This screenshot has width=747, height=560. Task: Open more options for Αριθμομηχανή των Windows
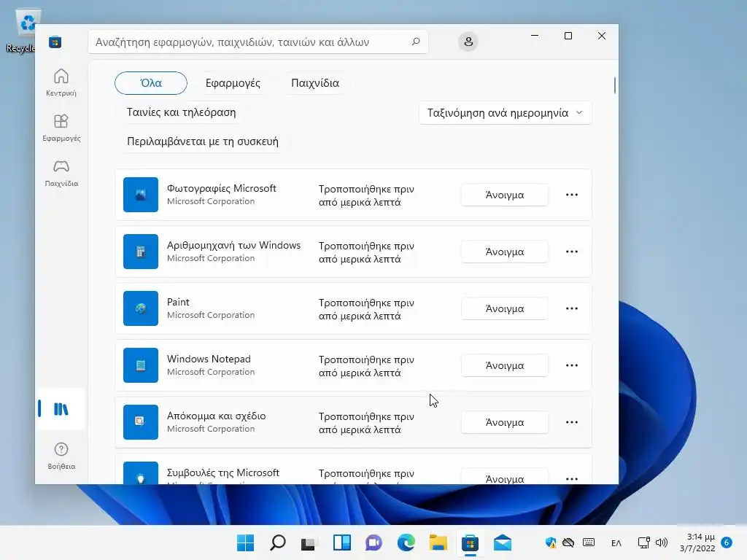tap(572, 252)
